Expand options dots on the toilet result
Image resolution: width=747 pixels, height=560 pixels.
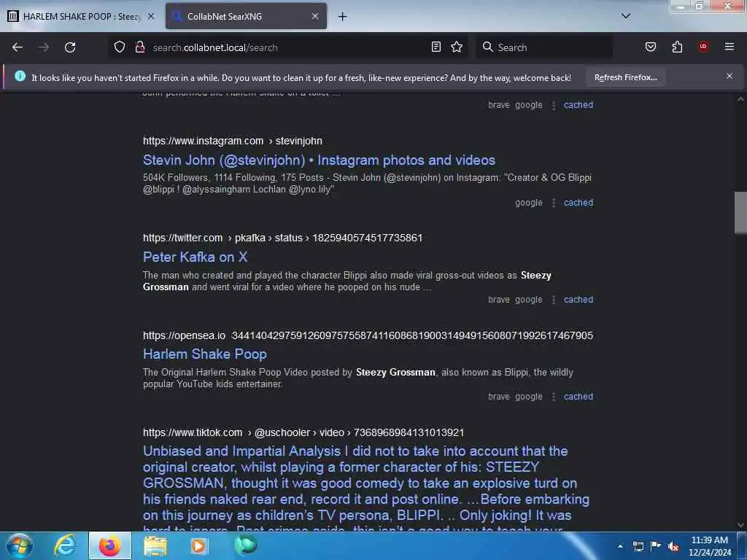[x=554, y=106]
